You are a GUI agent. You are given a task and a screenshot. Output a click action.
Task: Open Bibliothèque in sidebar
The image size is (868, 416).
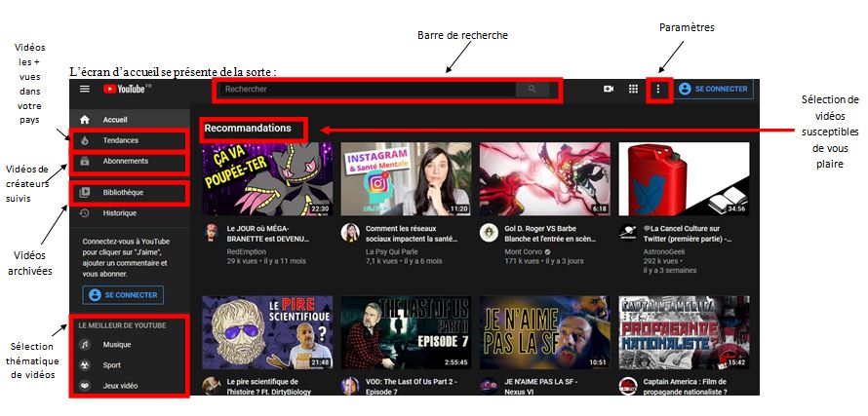(130, 193)
